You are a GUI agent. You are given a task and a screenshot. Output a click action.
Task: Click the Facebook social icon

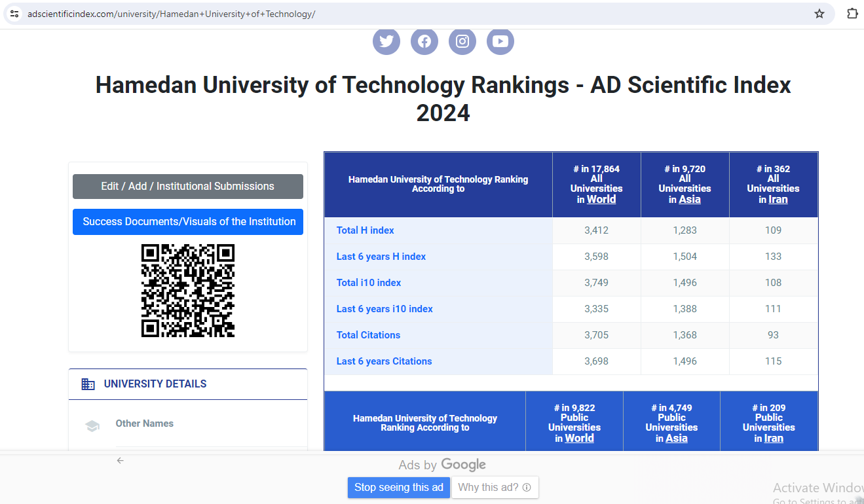tap(424, 41)
